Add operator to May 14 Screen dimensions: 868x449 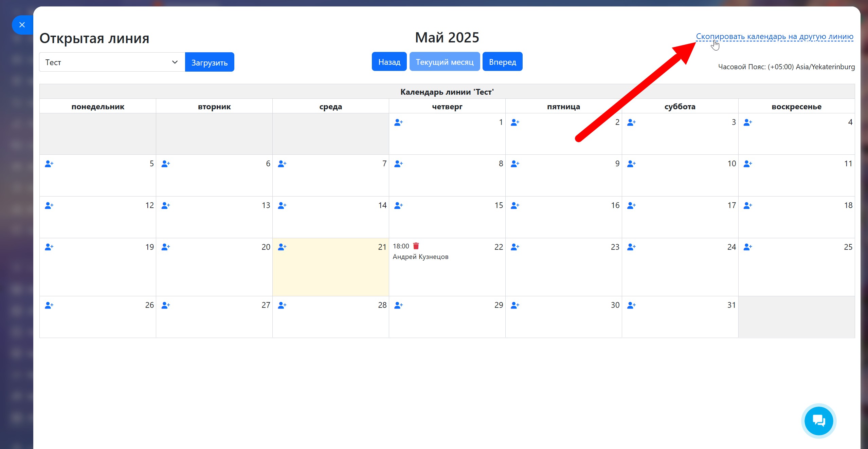pos(282,206)
